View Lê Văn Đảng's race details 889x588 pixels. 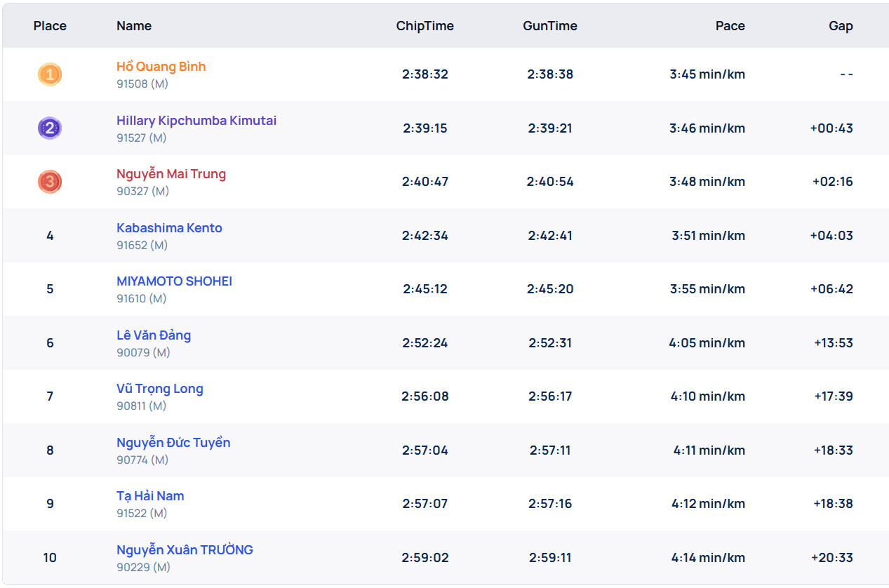click(154, 335)
